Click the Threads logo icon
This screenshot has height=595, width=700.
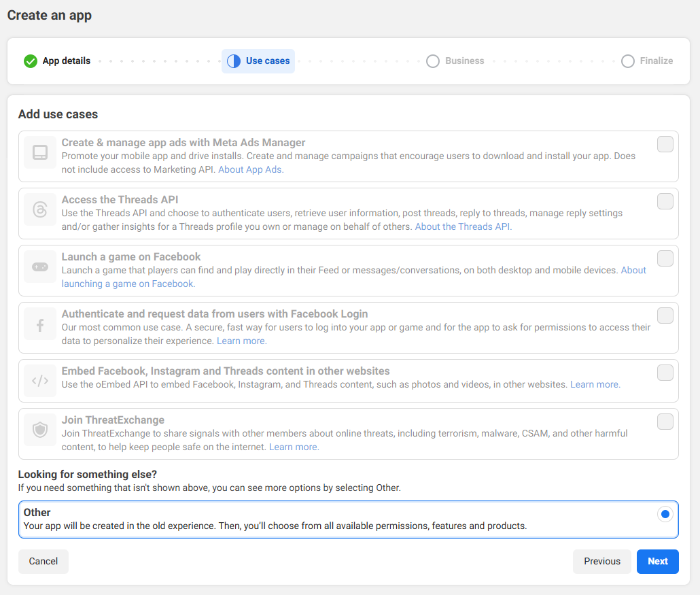coord(40,209)
